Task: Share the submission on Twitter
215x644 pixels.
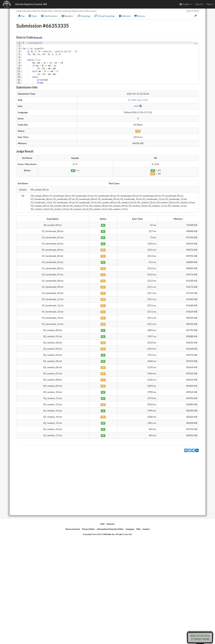Action: (x=190, y=450)
